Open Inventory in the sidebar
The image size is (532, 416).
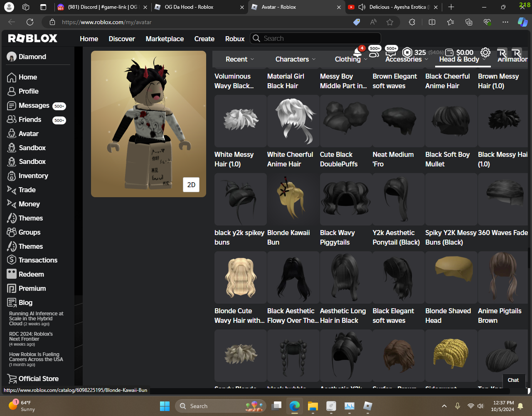[27, 176]
